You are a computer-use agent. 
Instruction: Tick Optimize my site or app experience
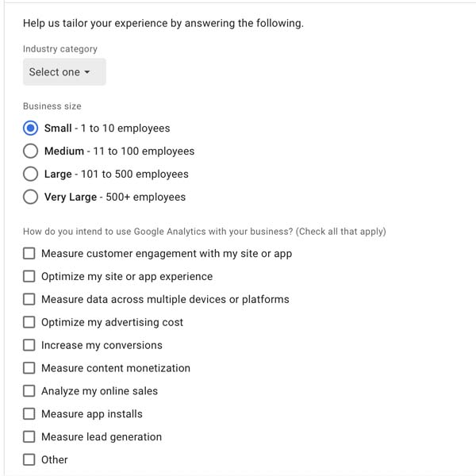tap(29, 276)
